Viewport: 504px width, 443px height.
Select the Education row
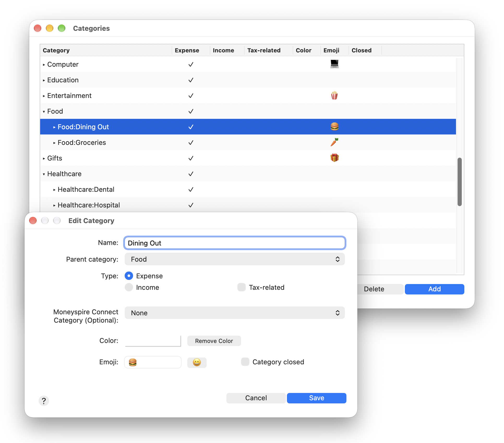click(x=248, y=80)
